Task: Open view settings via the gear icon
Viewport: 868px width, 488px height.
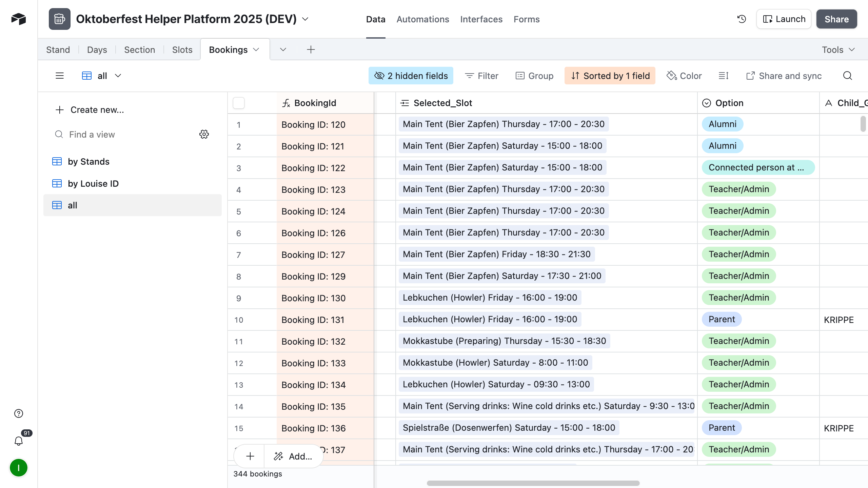Action: (204, 134)
